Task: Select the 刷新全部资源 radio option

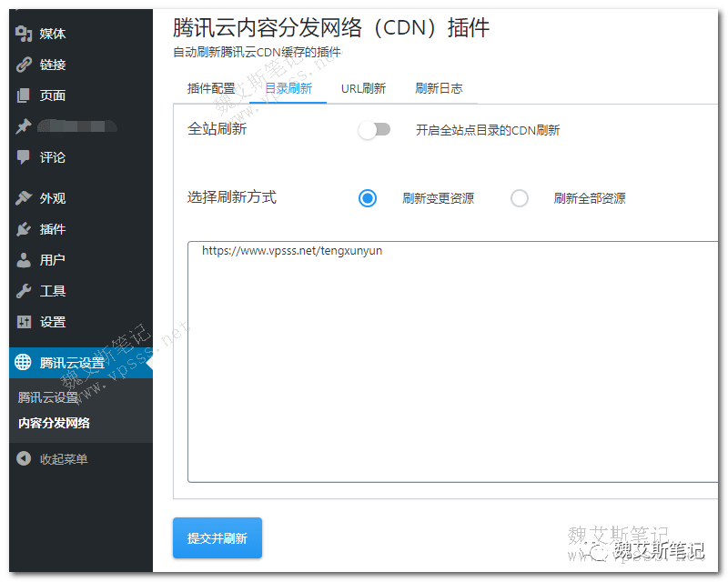Action: [519, 198]
